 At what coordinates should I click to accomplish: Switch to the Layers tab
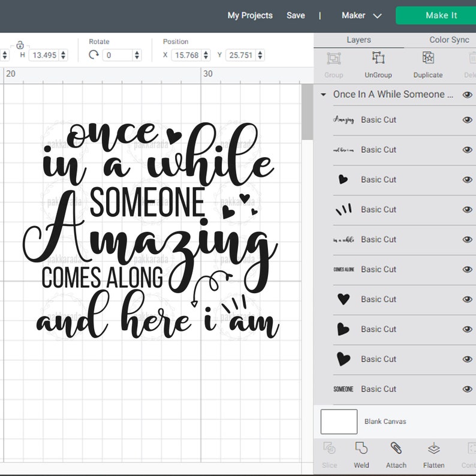pos(359,40)
